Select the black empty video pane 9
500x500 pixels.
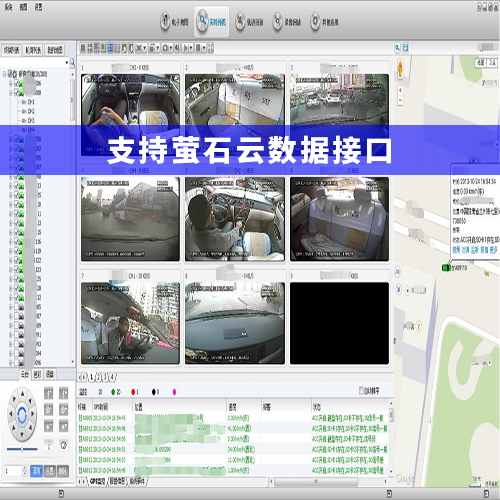(339, 323)
